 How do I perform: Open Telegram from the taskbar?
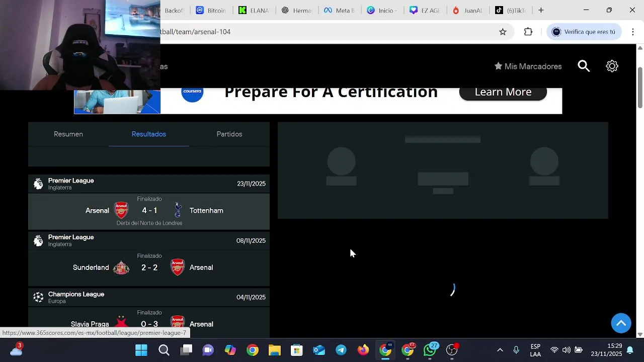click(x=341, y=350)
